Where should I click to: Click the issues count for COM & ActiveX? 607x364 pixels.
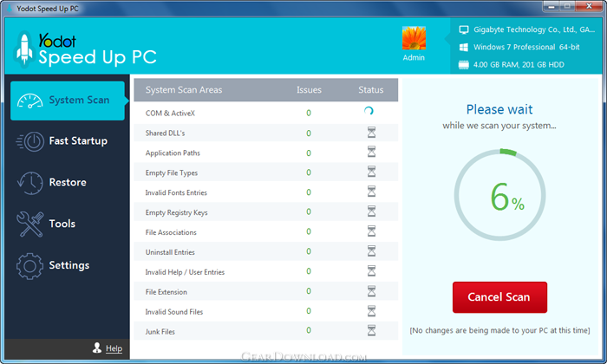click(309, 113)
